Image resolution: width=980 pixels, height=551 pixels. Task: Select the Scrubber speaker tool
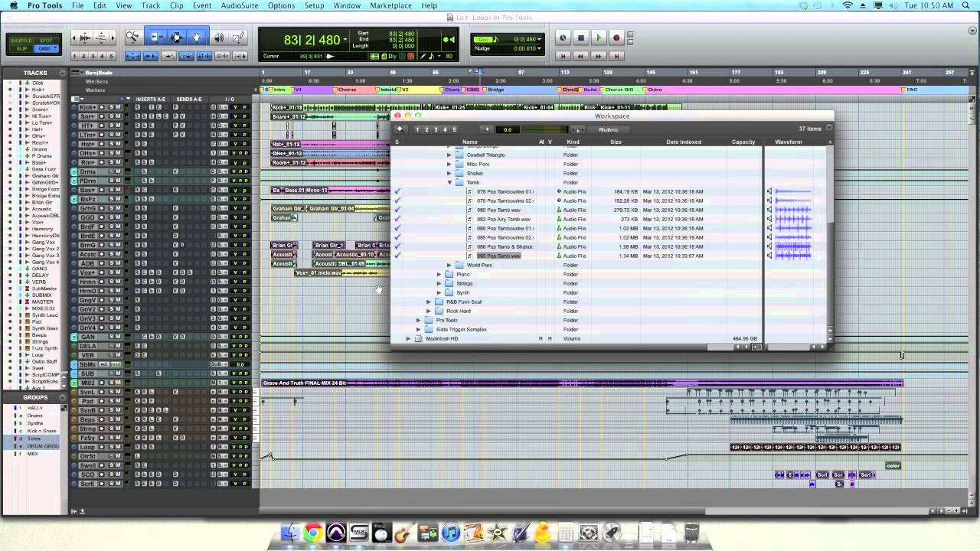point(219,37)
